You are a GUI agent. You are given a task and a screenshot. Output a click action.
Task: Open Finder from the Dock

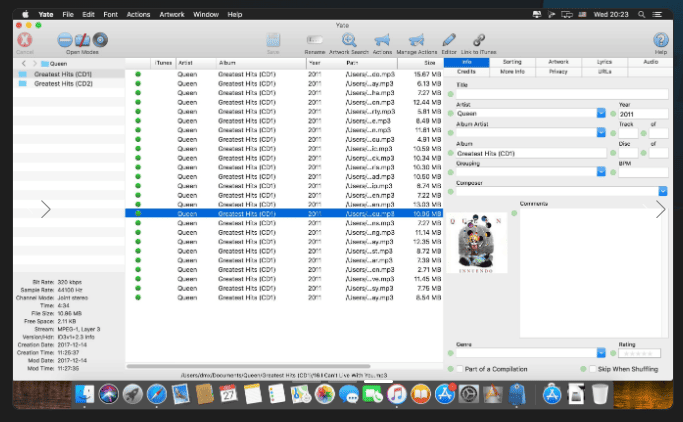[85, 395]
